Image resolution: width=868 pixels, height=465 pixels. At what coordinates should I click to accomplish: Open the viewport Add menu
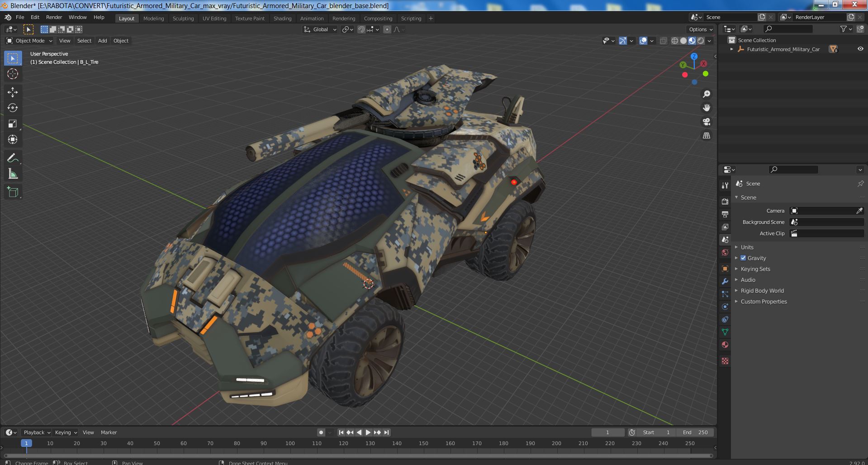[x=103, y=41]
